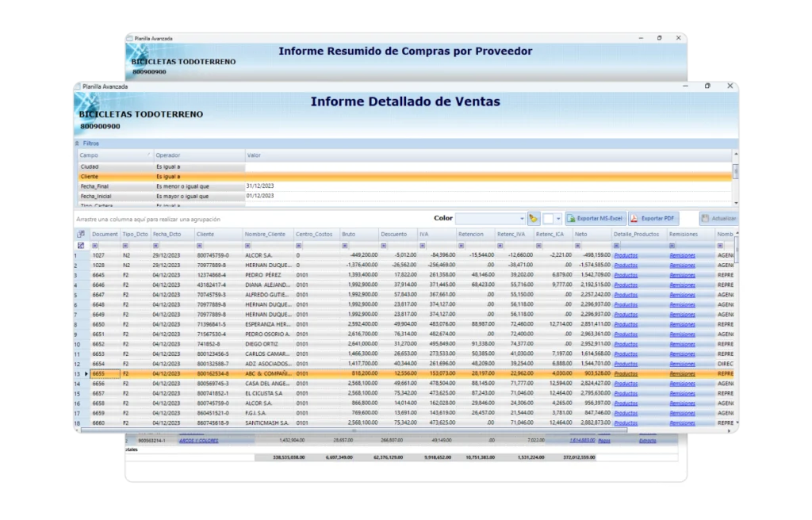
Task: Open filter icon under IVA column
Action: 423,246
